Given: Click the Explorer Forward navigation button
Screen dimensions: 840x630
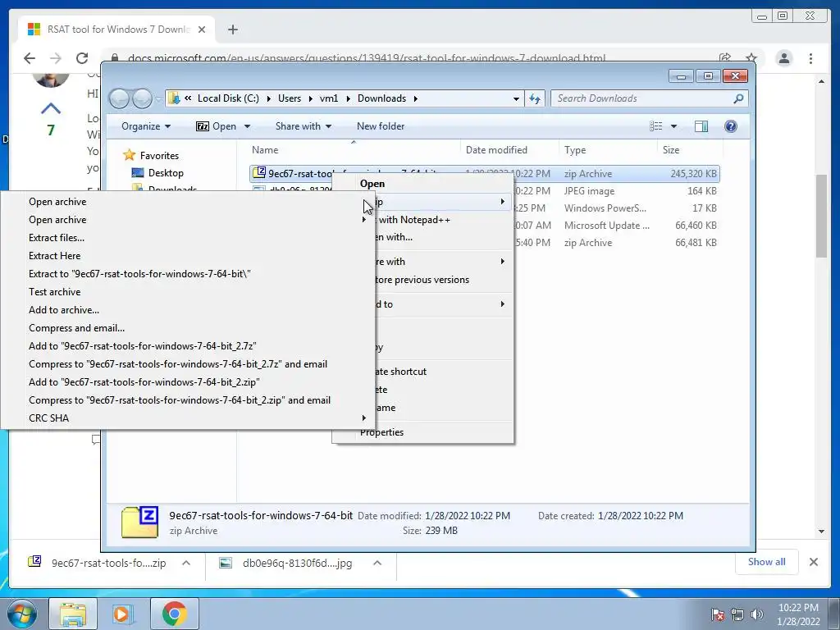Looking at the screenshot, I should click(142, 98).
